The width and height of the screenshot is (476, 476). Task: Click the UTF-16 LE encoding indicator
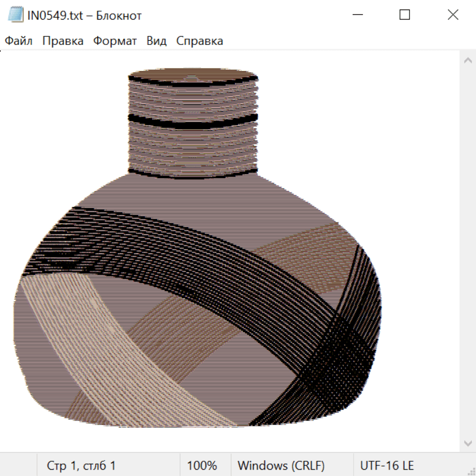click(x=387, y=466)
